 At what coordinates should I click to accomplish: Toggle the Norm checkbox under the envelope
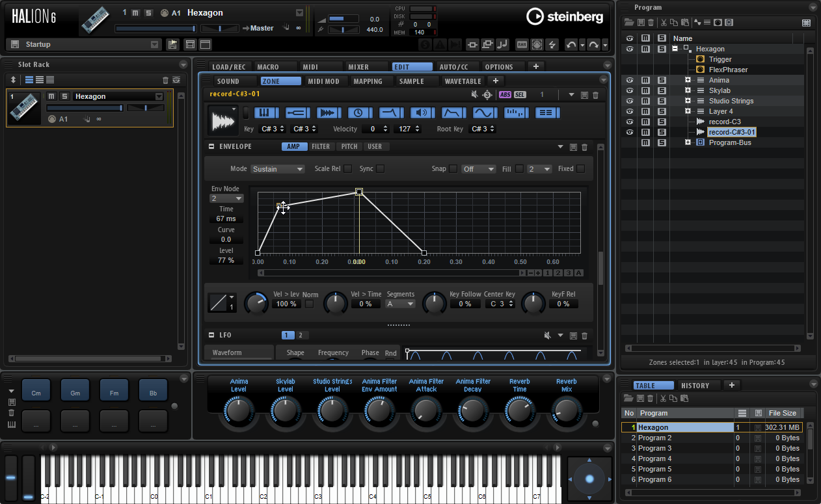(x=310, y=304)
